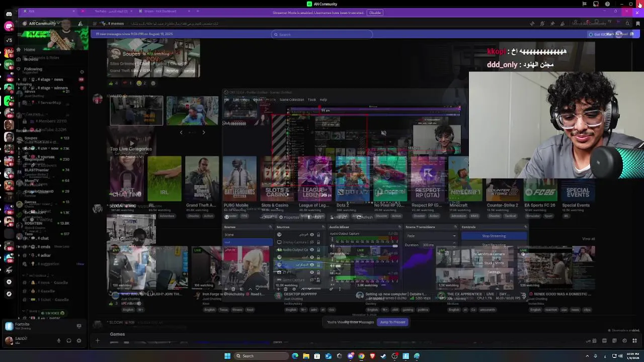Viewport: 644px width, 362px height.
Task: Expand stage winners channel thread arrow
Action: pos(19,88)
